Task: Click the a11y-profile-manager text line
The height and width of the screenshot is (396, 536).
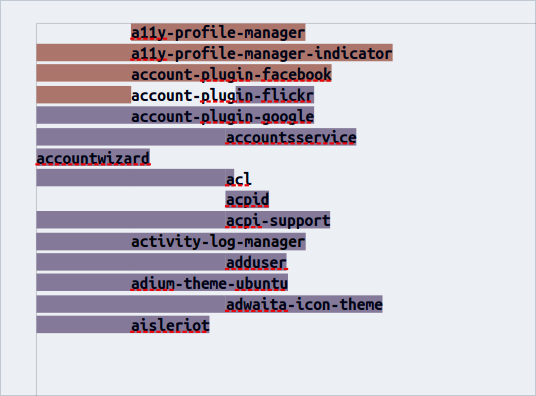Action: click(x=218, y=33)
